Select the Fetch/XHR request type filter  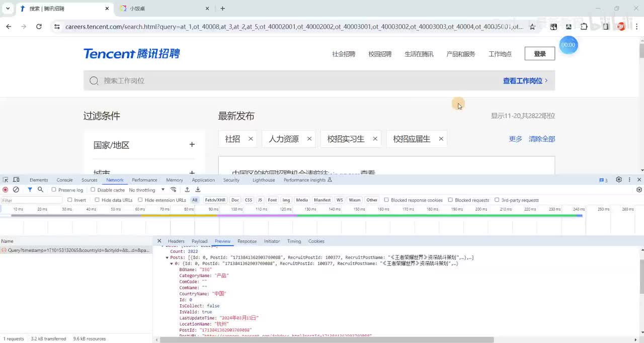pyautogui.click(x=215, y=200)
